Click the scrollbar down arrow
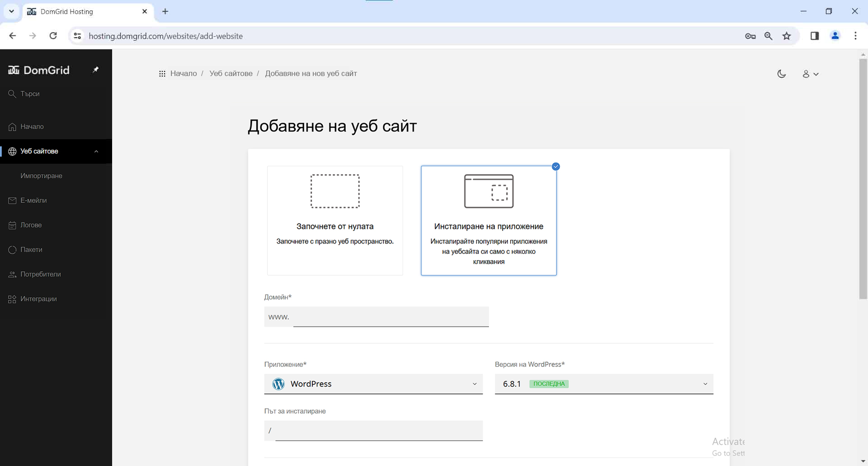This screenshot has width=868, height=466. point(863,461)
